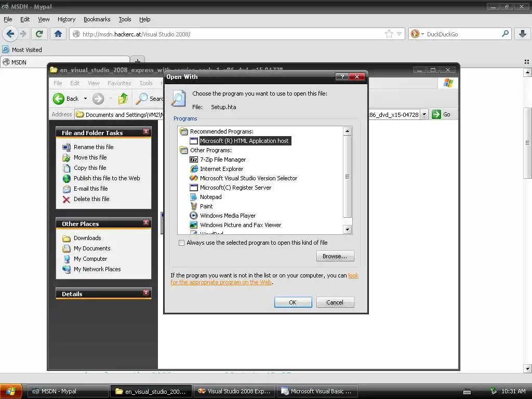
Task: Click the OK button in Open With dialog
Action: 293,302
